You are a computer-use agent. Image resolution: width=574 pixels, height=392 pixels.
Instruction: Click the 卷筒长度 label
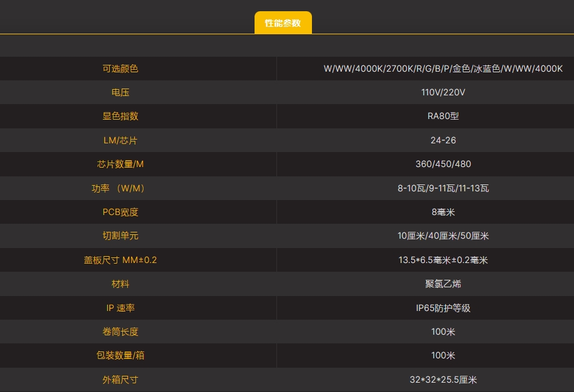pos(120,332)
